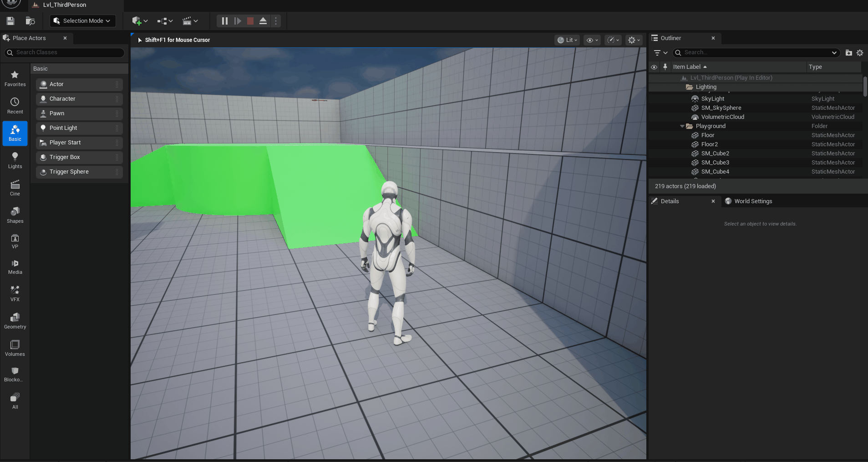Open the Selection Mode dropdown
The width and height of the screenshot is (868, 462).
point(82,21)
